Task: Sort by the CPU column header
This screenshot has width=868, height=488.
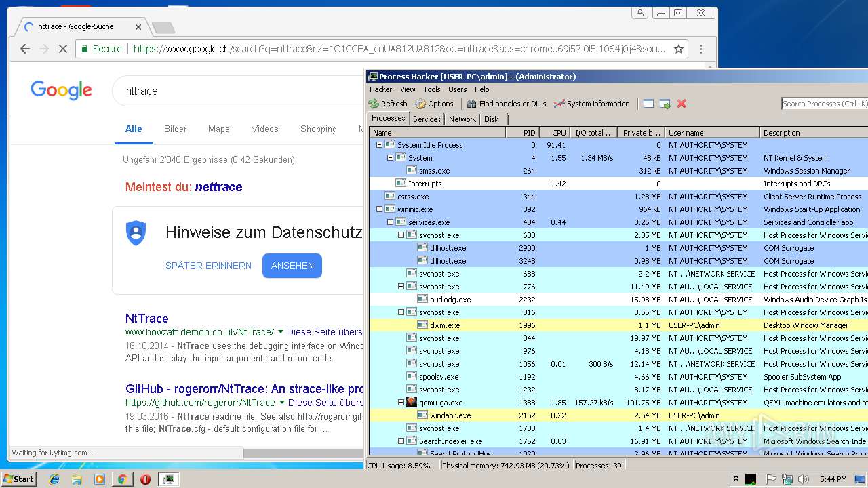Action: (554, 133)
